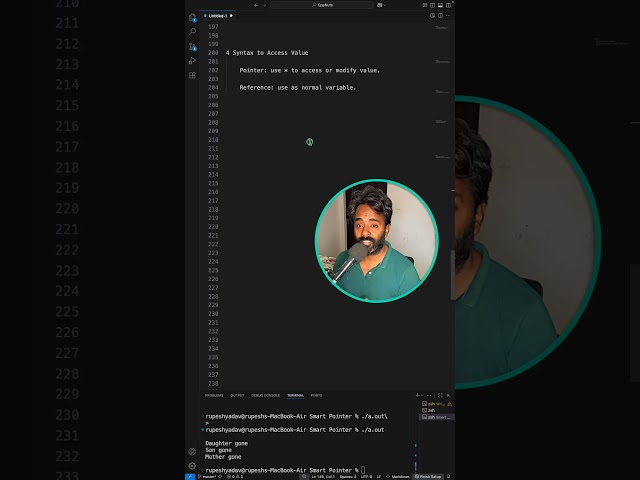
Task: Switch to the Debug Console tab
Action: pos(265,395)
